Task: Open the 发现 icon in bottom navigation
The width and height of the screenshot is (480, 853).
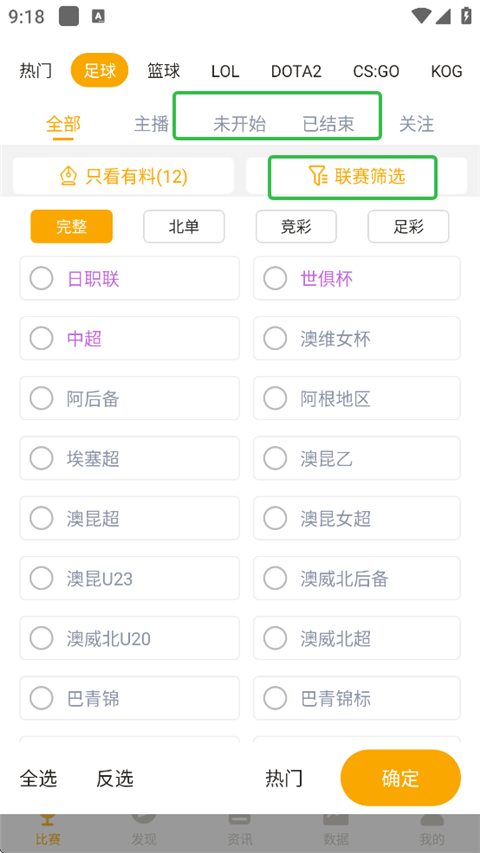Action: point(144,818)
